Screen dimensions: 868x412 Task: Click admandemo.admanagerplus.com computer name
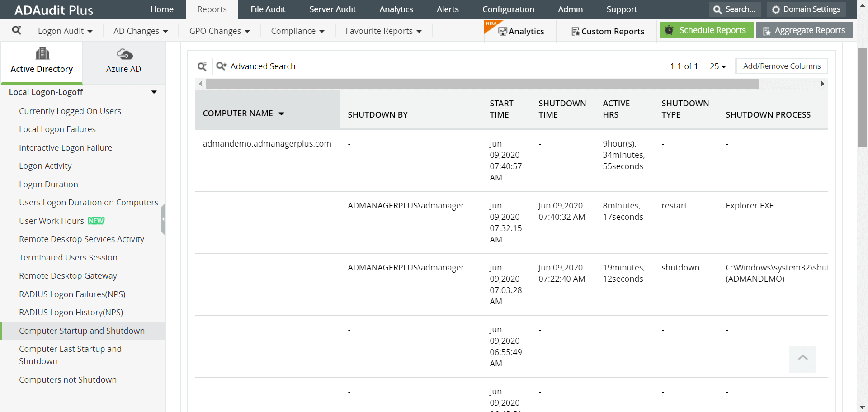click(x=267, y=144)
